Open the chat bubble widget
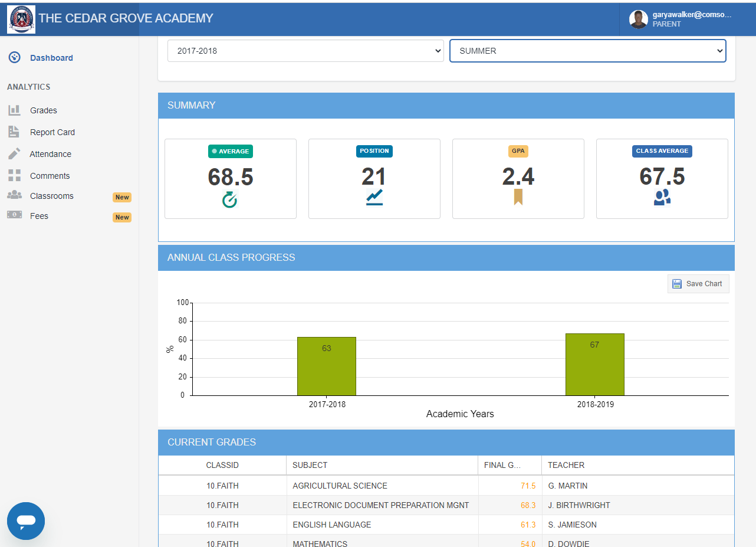The height and width of the screenshot is (547, 756). coord(26,521)
